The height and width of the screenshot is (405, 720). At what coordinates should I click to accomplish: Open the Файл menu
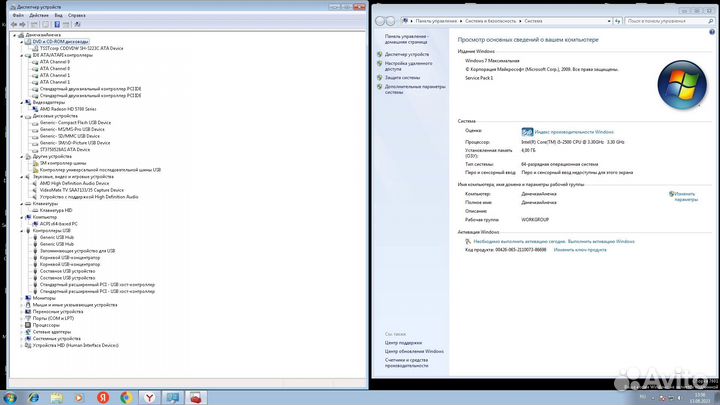[x=18, y=15]
